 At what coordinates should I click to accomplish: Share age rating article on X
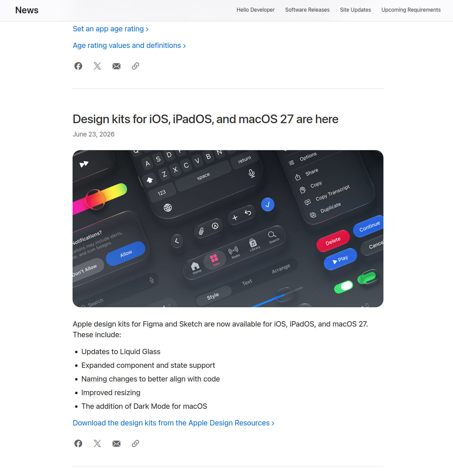coord(97,66)
